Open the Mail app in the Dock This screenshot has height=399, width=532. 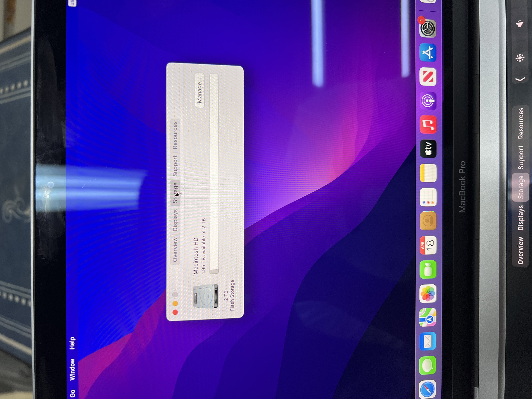428,341
